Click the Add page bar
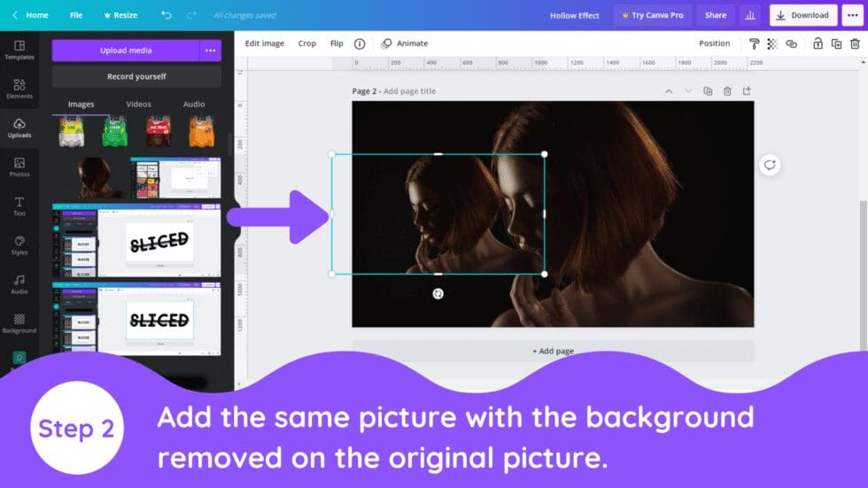The width and height of the screenshot is (868, 488). pyautogui.click(x=553, y=351)
